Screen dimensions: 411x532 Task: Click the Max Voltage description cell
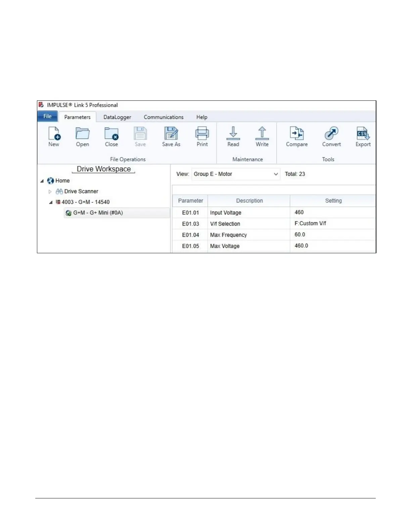coord(249,246)
